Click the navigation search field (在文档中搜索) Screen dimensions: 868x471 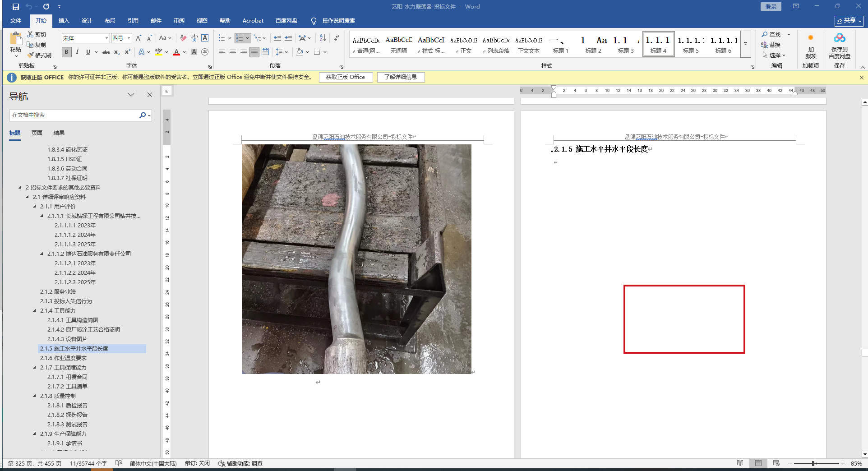click(x=74, y=115)
